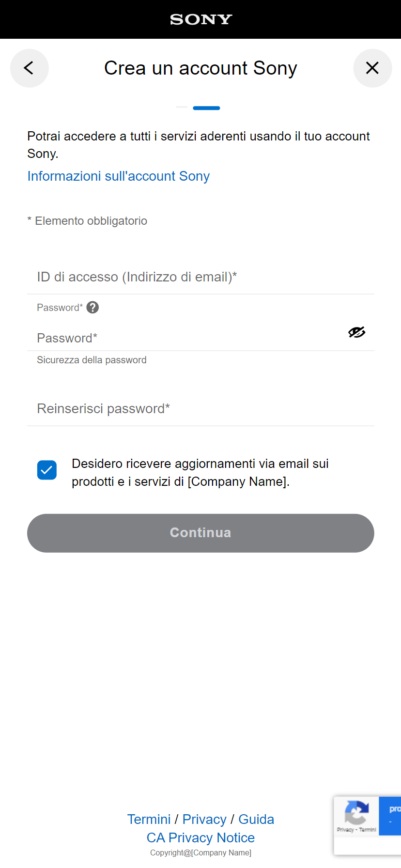Close the account creation screen
The image size is (401, 868).
point(372,68)
